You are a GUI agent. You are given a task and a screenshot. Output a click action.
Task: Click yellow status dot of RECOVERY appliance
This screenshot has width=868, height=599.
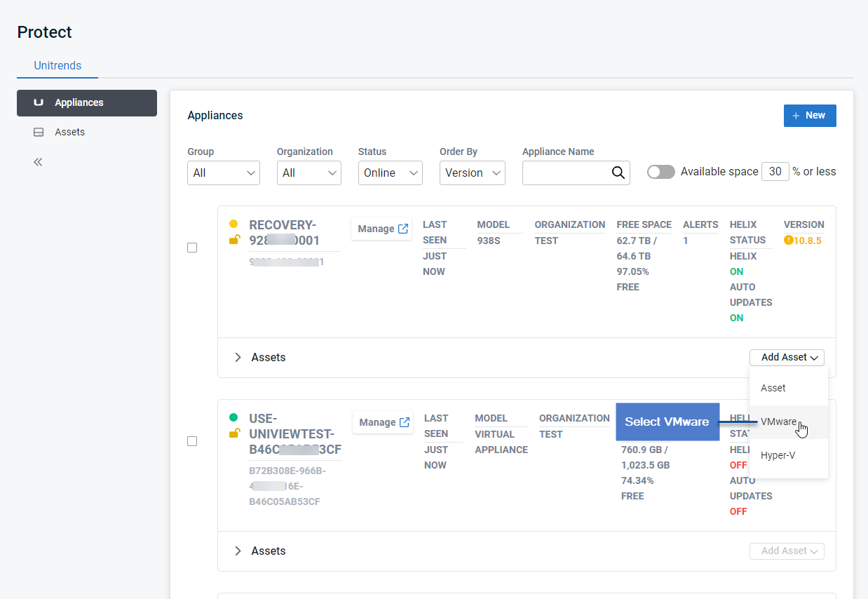point(233,224)
